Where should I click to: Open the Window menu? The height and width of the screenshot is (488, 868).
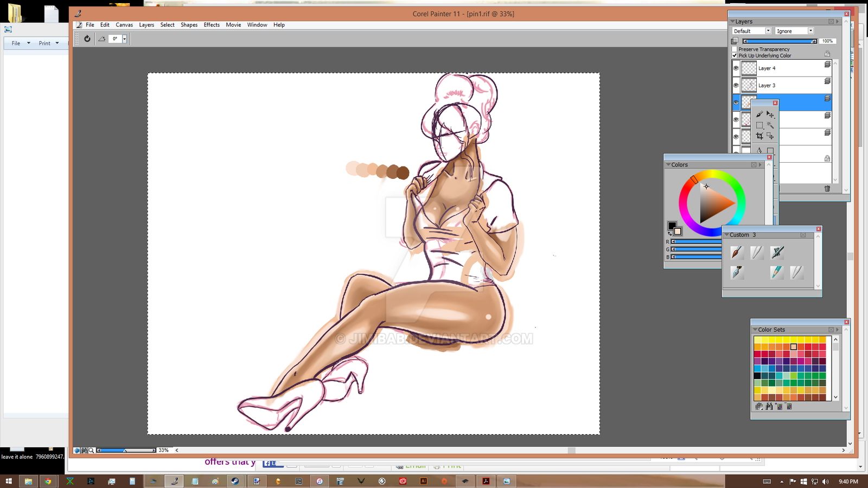pyautogui.click(x=257, y=25)
